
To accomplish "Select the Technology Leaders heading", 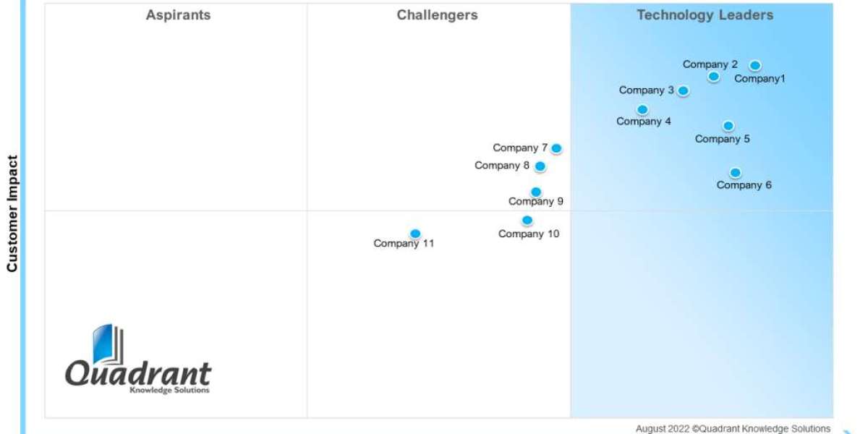I will coord(705,15).
